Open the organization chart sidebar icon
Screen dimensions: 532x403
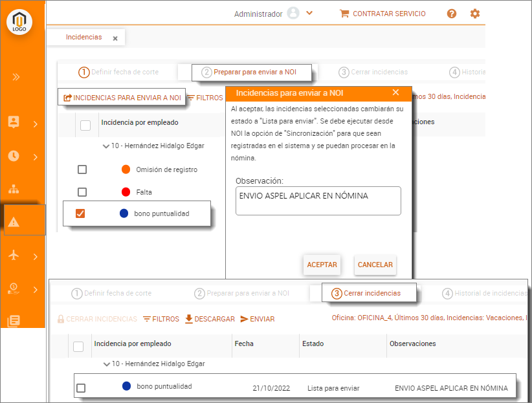coord(14,189)
